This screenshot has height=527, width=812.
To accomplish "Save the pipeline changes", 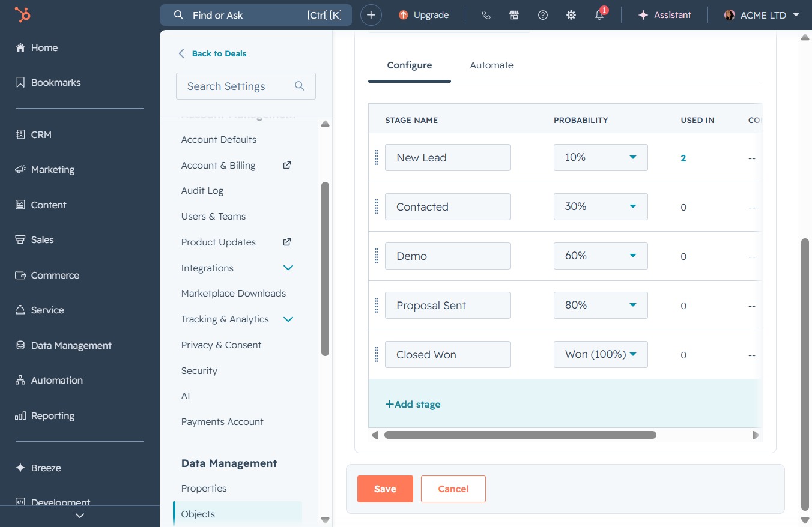I will click(385, 489).
